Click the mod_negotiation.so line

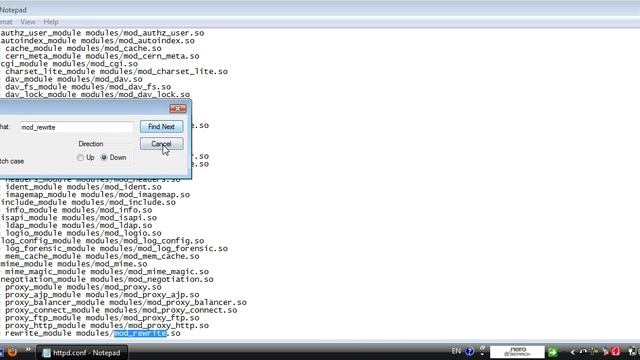point(107,280)
